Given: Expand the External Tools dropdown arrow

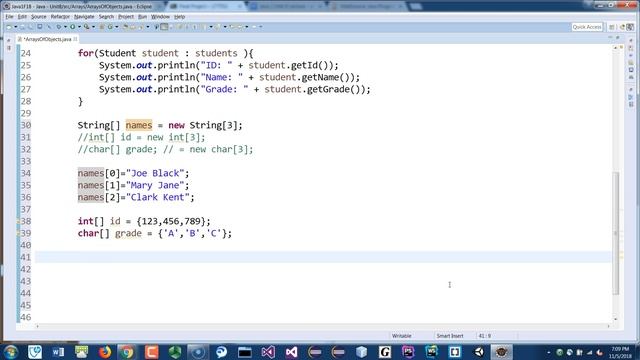Looking at the screenshot, I should tap(93, 27).
